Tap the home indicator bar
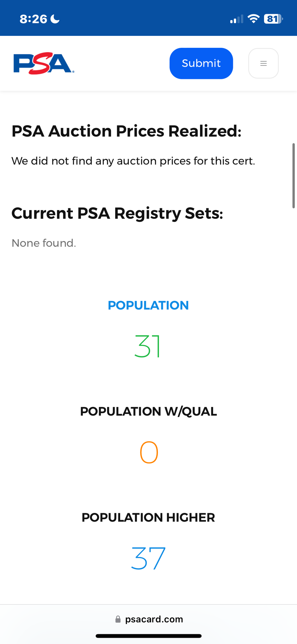297x644 pixels. 148,636
